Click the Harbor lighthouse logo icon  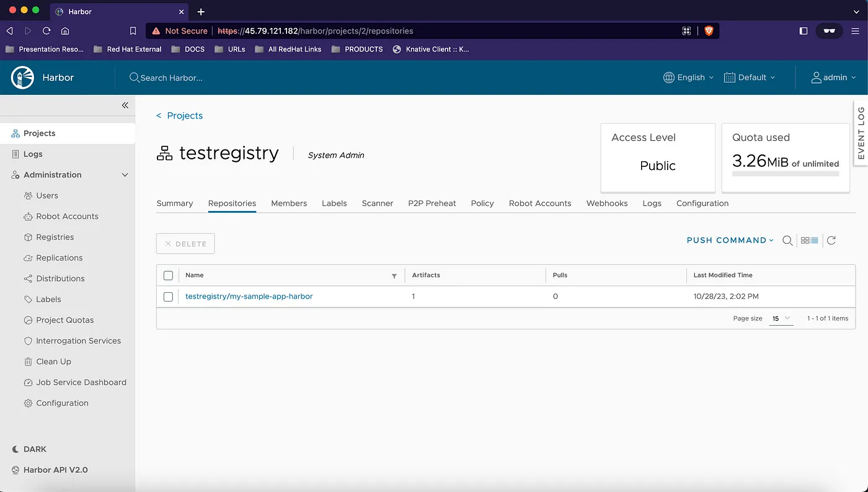point(22,78)
